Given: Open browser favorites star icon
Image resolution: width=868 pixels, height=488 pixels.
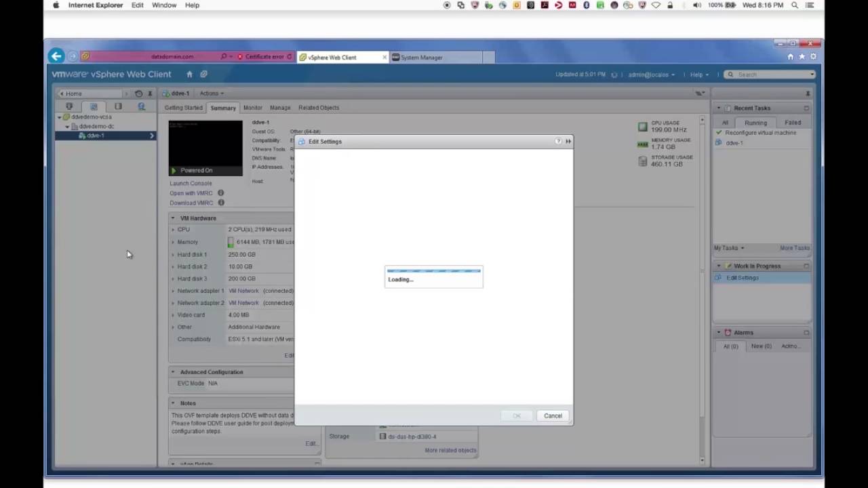Looking at the screenshot, I should pos(802,57).
